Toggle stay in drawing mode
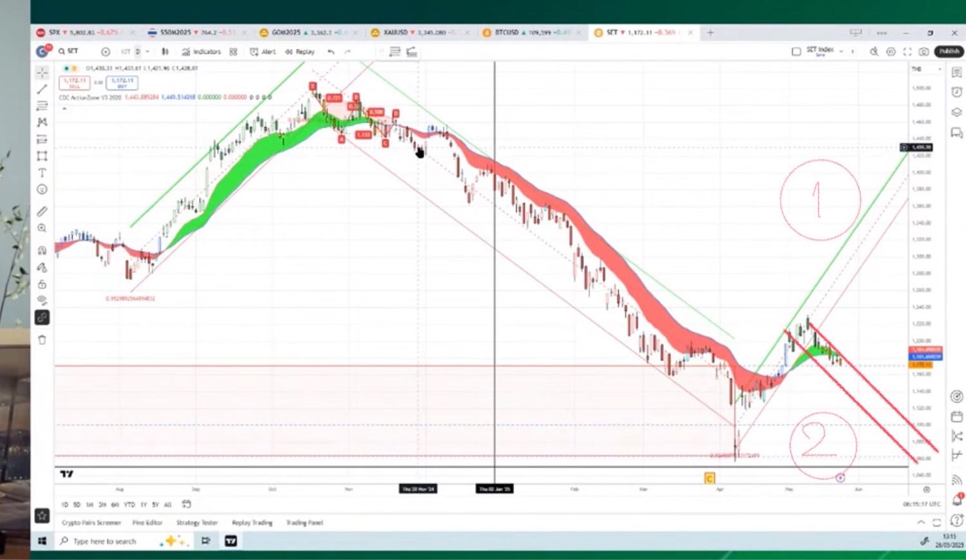The height and width of the screenshot is (560, 966). pyautogui.click(x=42, y=267)
